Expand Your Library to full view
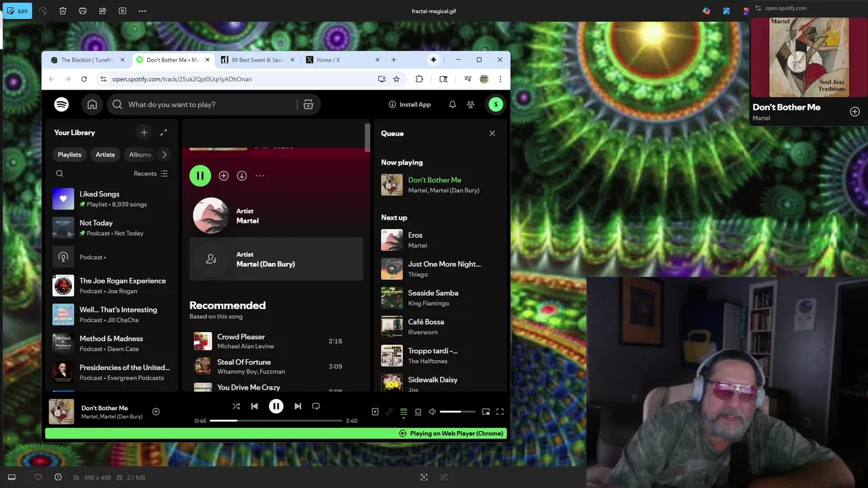This screenshot has height=488, width=868. click(163, 133)
